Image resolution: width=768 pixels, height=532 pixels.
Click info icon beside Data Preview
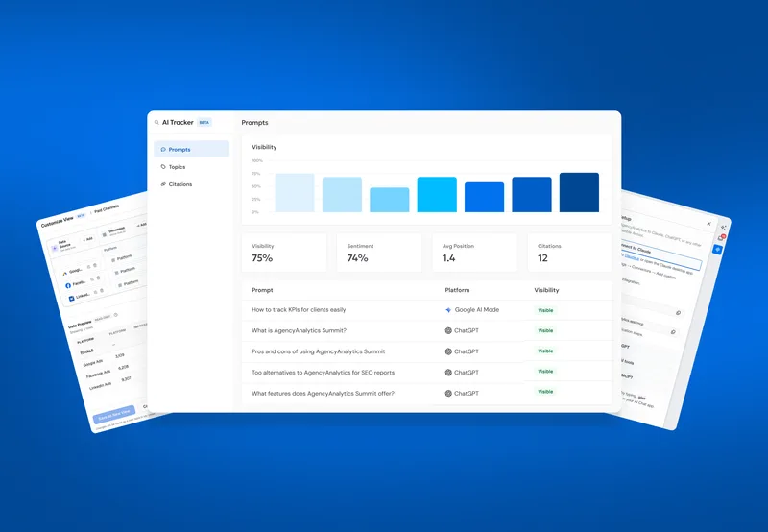[116, 315]
